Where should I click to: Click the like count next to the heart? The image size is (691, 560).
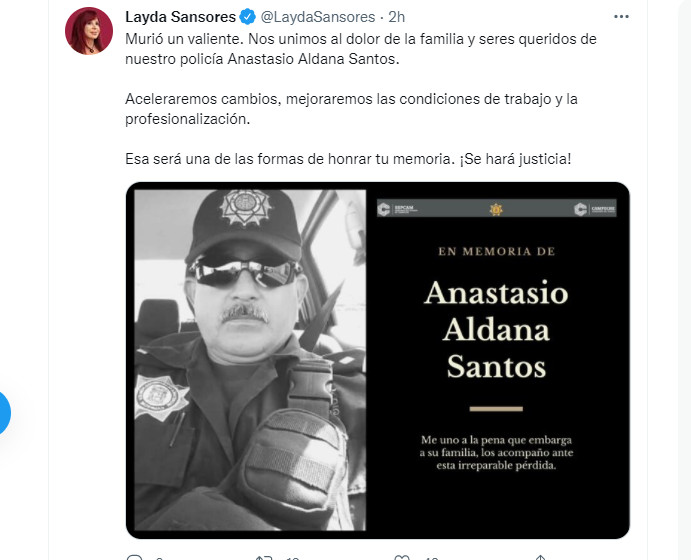[431, 558]
